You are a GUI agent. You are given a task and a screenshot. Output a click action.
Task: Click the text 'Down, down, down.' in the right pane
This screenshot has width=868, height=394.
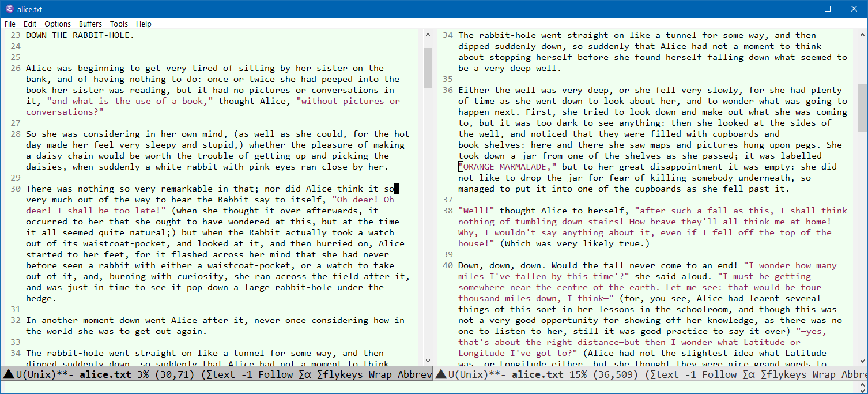pyautogui.click(x=502, y=265)
